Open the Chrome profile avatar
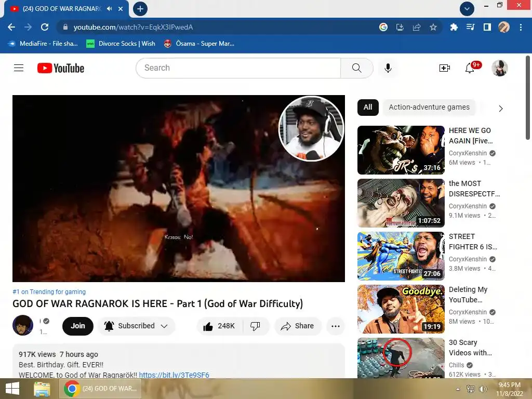Viewport: 532px width, 399px height. (x=503, y=27)
